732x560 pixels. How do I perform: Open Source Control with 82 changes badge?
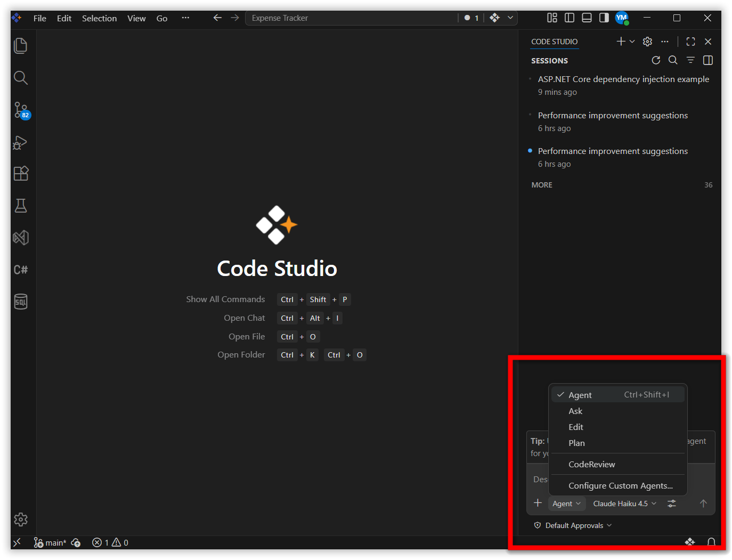click(21, 110)
